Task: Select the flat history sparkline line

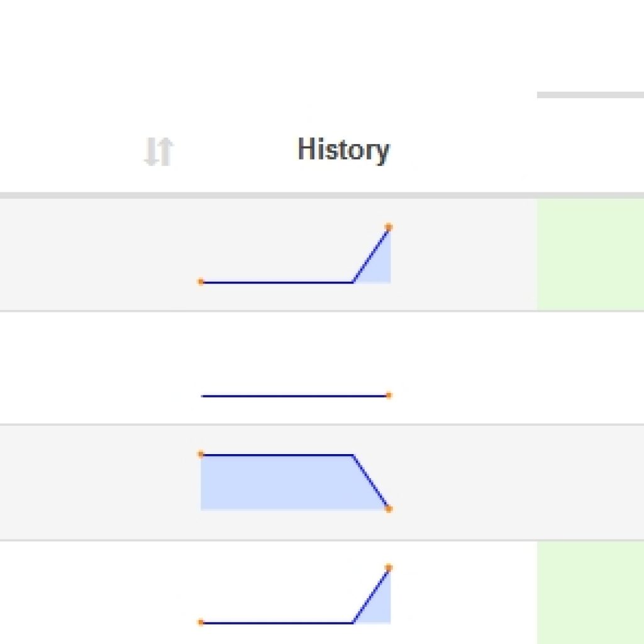Action: pos(295,396)
